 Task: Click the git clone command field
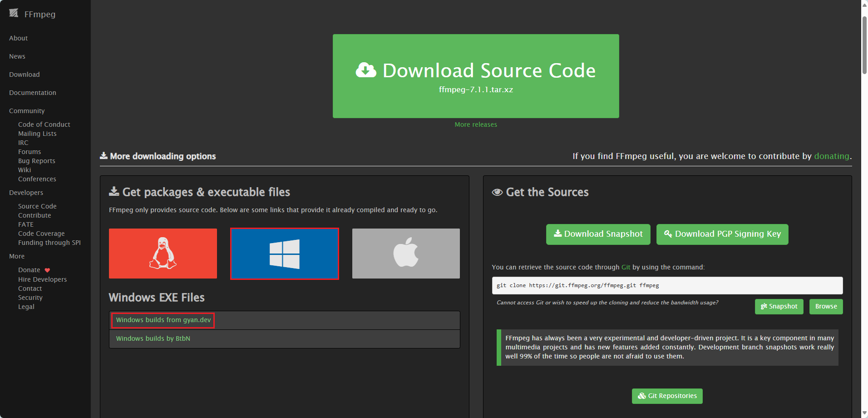[667, 286]
